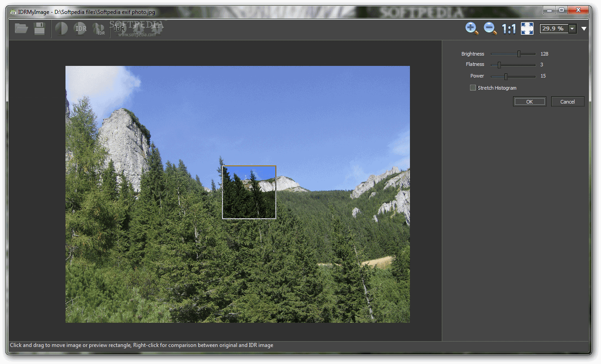Click inside the preview rectangle on the image
601x364 pixels.
tap(249, 192)
